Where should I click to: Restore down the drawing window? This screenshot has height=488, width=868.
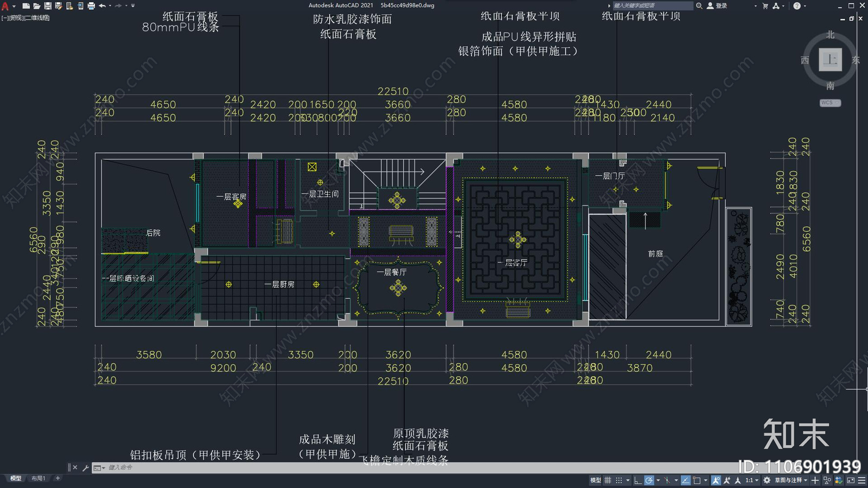click(x=852, y=18)
